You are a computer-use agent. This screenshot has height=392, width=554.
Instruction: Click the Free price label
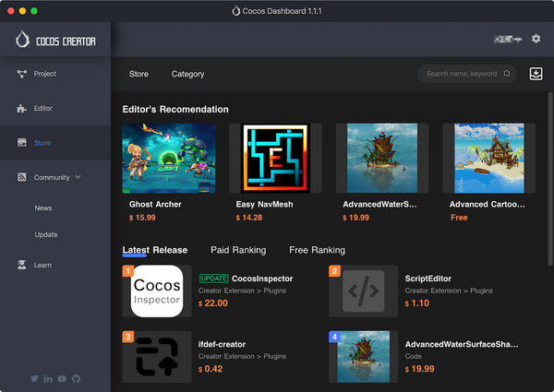[459, 218]
